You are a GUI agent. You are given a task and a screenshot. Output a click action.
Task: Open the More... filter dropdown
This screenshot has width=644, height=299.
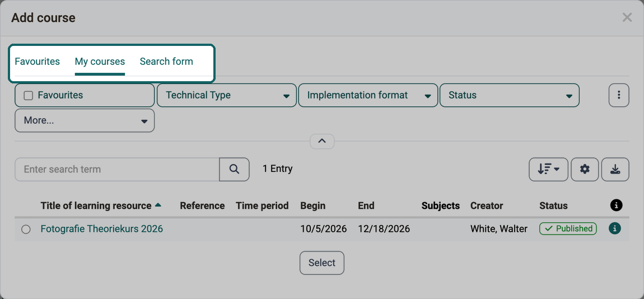85,120
